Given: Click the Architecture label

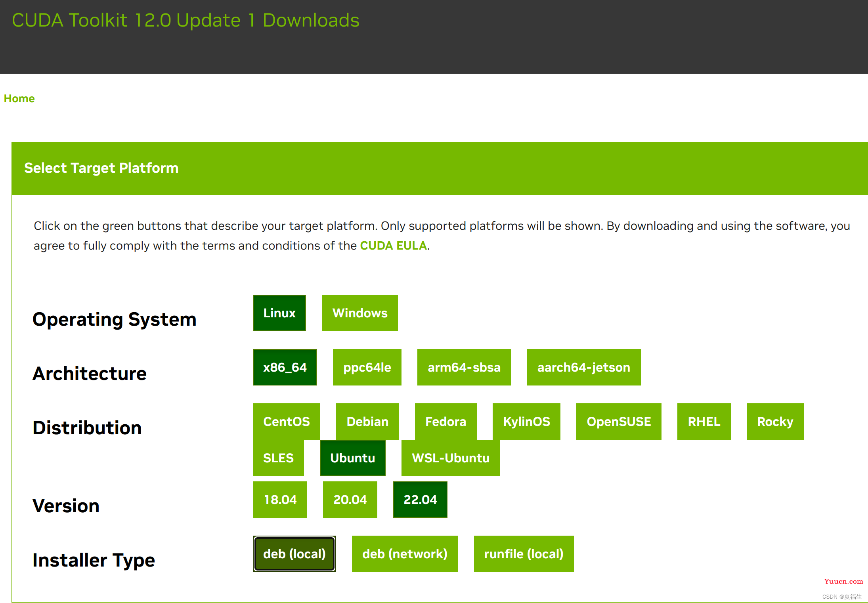Looking at the screenshot, I should click(x=90, y=374).
